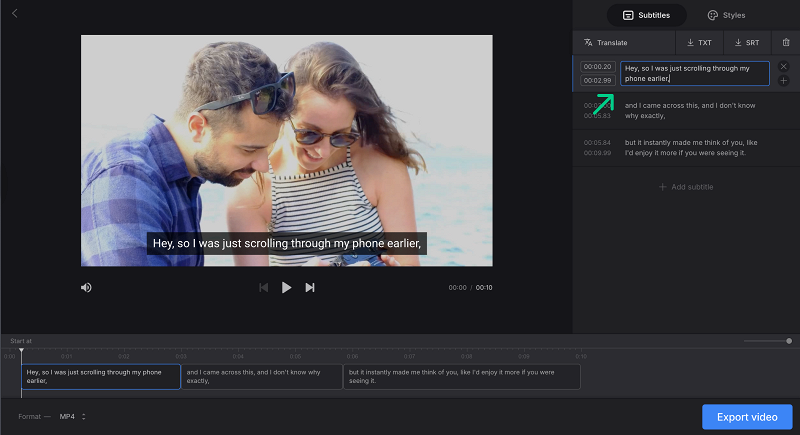
Task: Add subtitle below using plus icon
Action: coord(784,81)
